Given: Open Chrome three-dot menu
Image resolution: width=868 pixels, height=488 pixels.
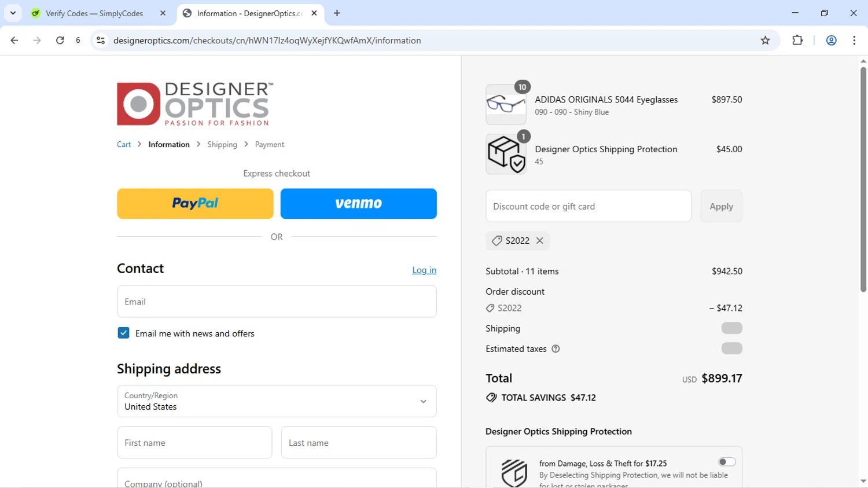Looking at the screenshot, I should 854,41.
